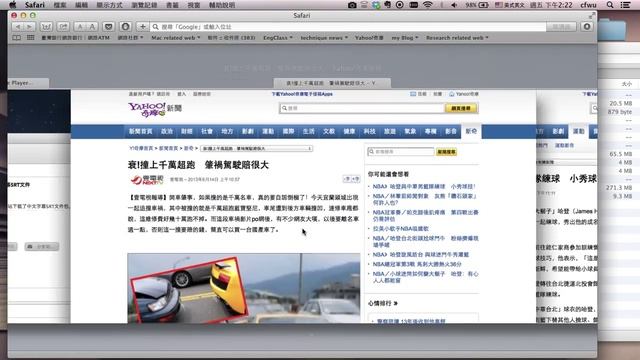The width and height of the screenshot is (640, 360).
Task: Expand the technique news bookmarks folder
Action: pos(324,38)
